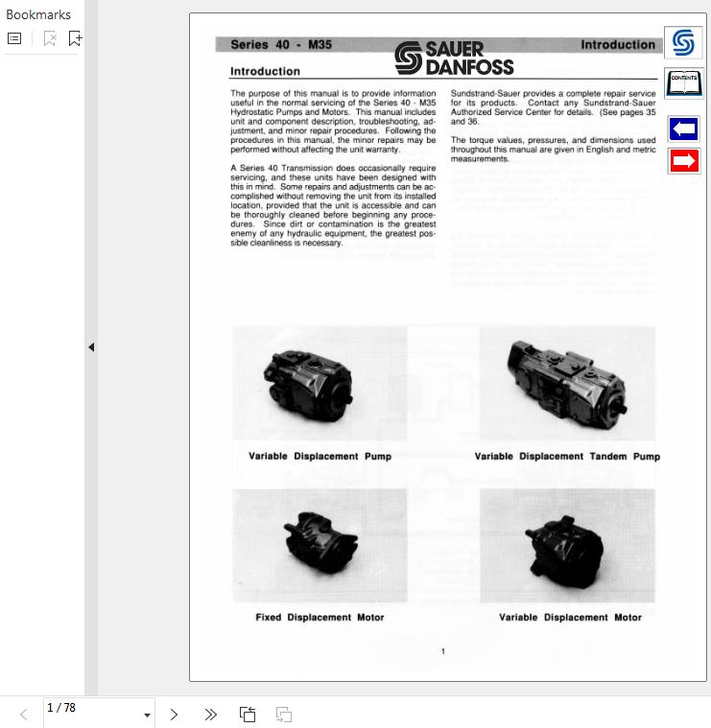Screen dimensions: 711x728
Task: Open the page number dropdown arrow
Action: pos(147,715)
